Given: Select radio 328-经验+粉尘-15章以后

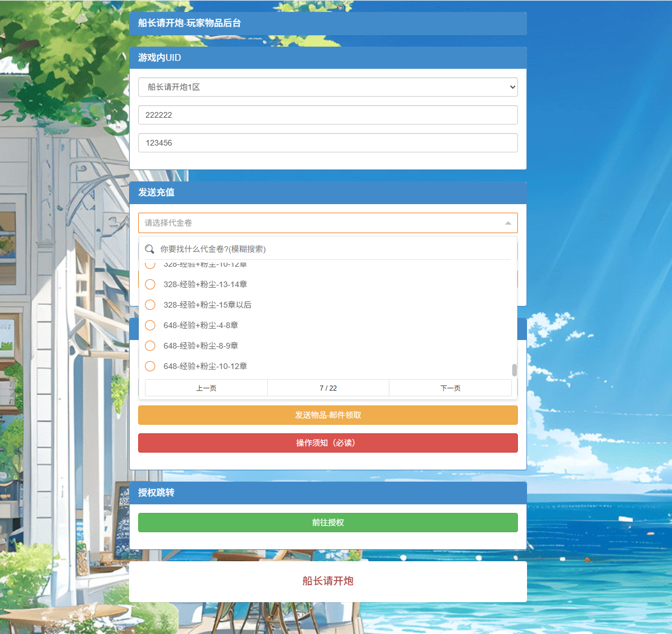Looking at the screenshot, I should tap(150, 305).
